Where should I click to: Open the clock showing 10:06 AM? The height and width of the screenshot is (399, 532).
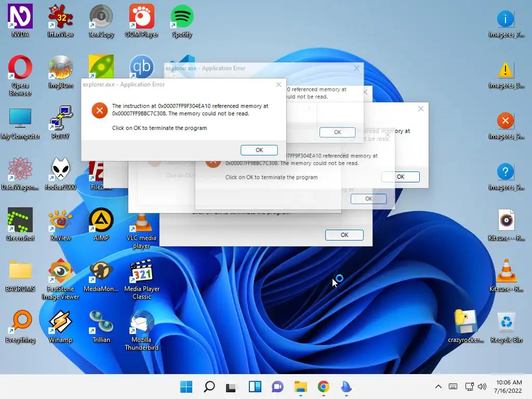pyautogui.click(x=508, y=387)
